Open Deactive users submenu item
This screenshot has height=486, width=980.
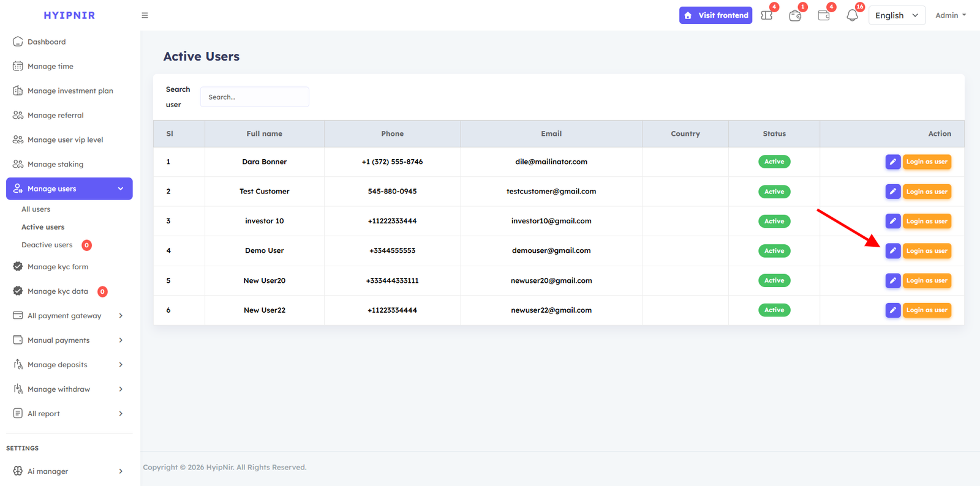[x=47, y=245]
